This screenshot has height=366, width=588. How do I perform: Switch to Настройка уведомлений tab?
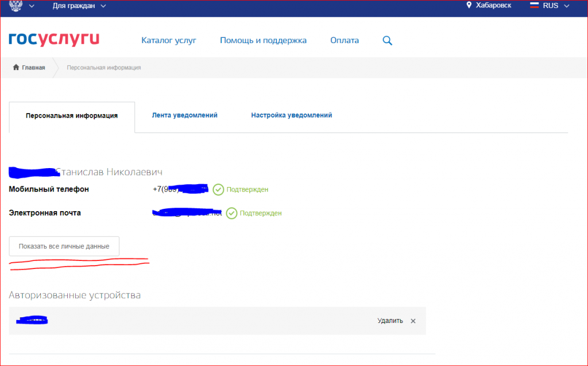click(291, 115)
